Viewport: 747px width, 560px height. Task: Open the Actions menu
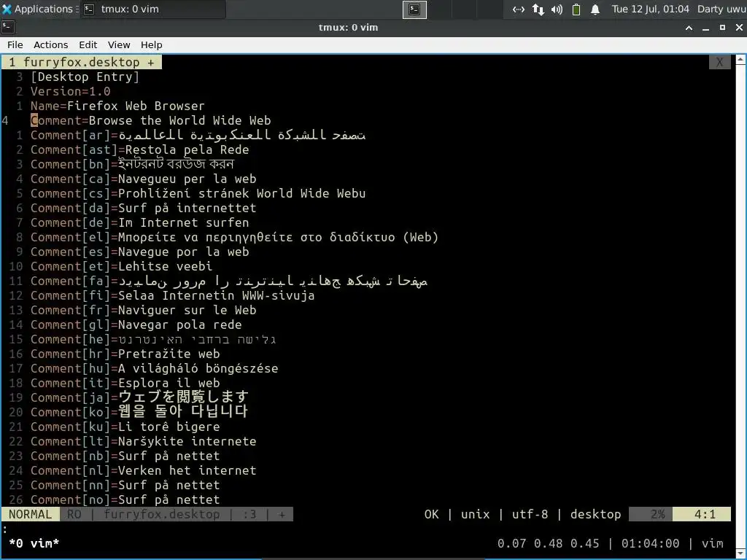pyautogui.click(x=50, y=44)
